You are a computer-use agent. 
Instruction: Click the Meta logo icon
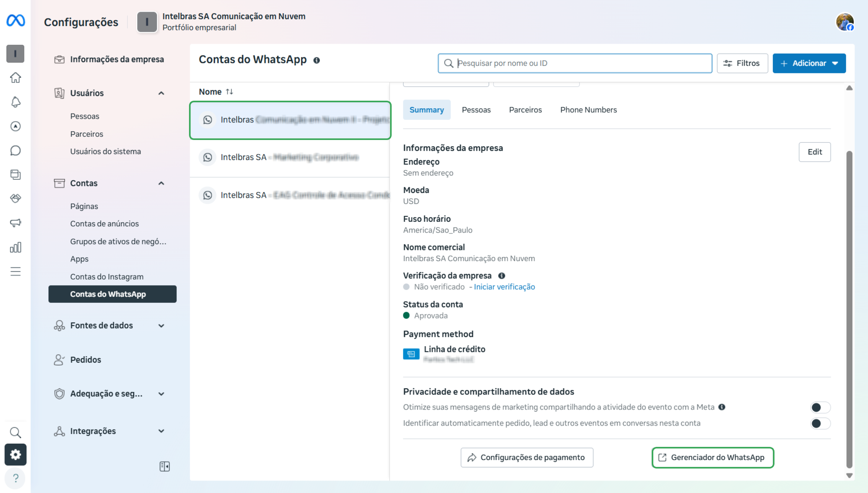click(x=16, y=20)
